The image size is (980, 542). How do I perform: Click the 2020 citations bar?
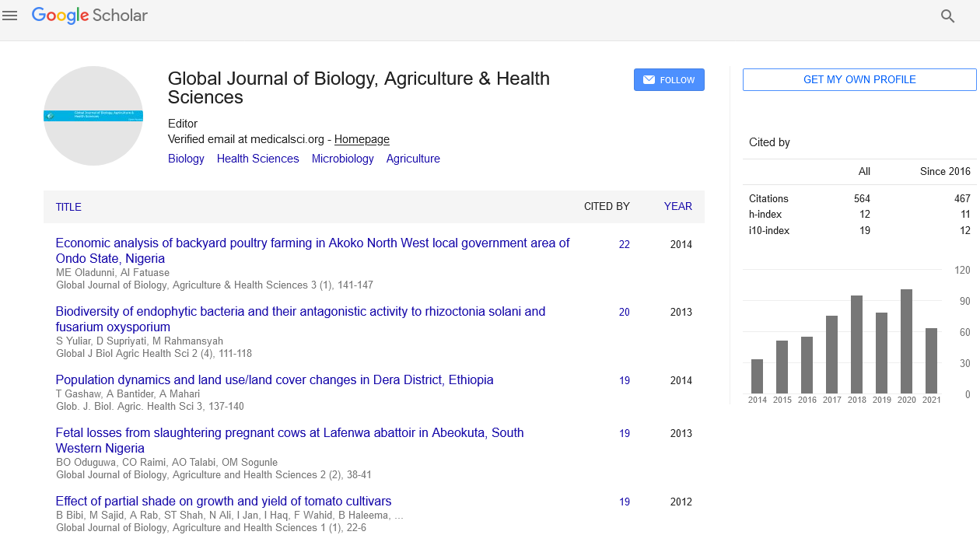coord(906,341)
